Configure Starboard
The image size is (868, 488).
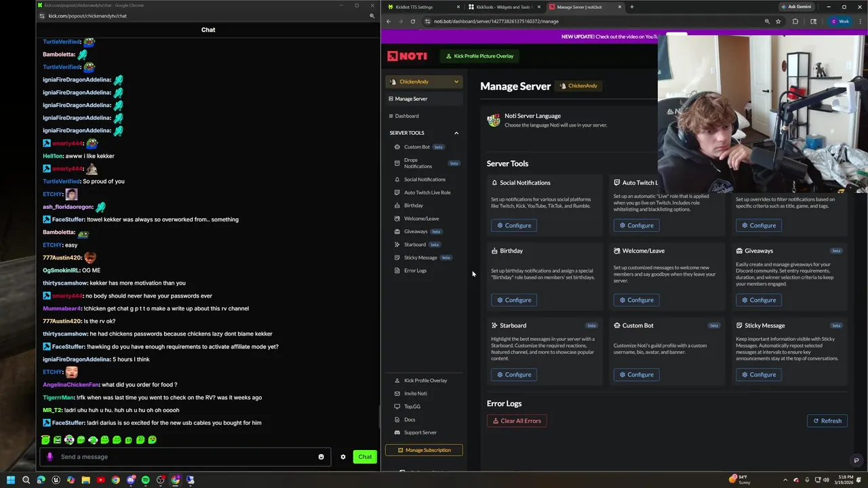[513, 374]
